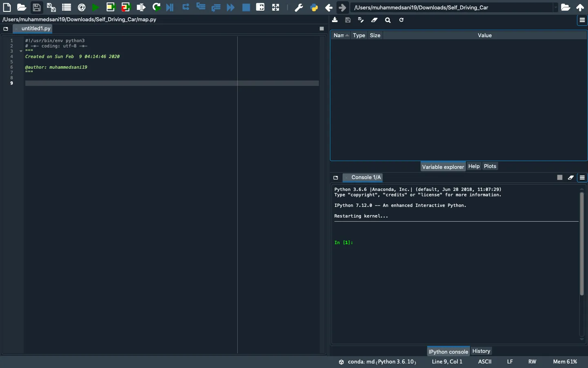The height and width of the screenshot is (368, 588).
Task: Expand the working directory path dropdown
Action: tap(556, 7)
